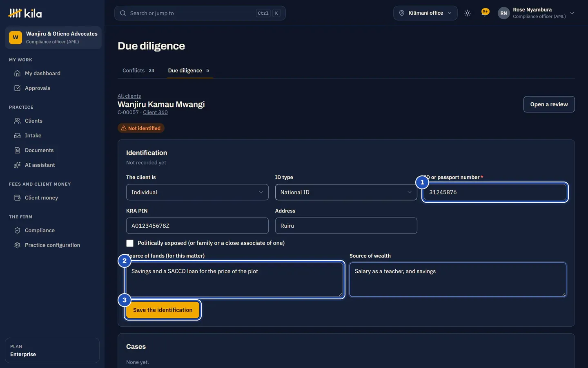Open the Clients people icon
This screenshot has width=588, height=368.
17,121
